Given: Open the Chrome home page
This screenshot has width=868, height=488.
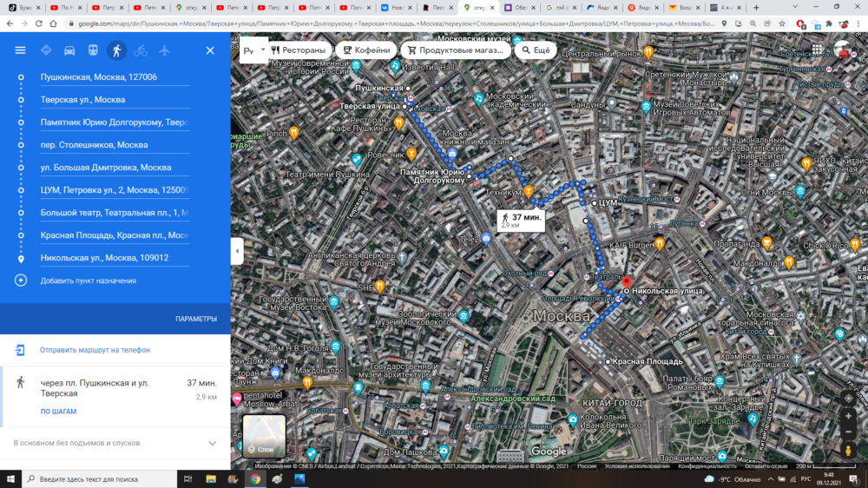Looking at the screenshot, I should click(x=53, y=23).
